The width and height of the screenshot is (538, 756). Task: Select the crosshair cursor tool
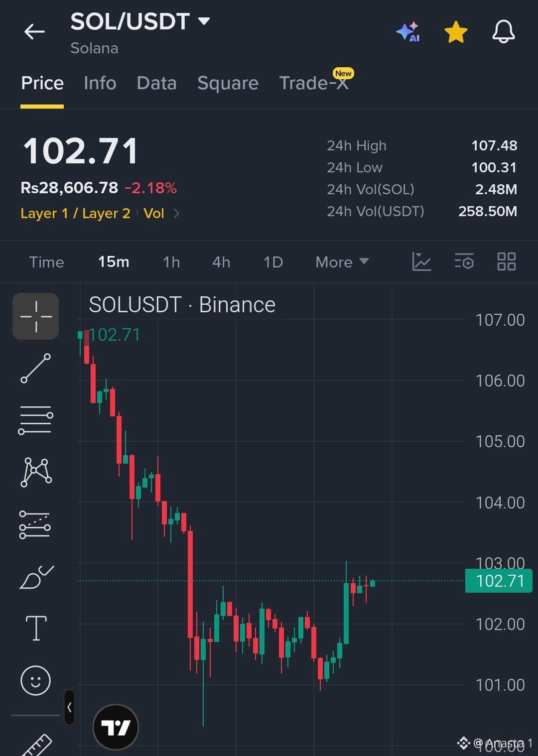point(36,316)
